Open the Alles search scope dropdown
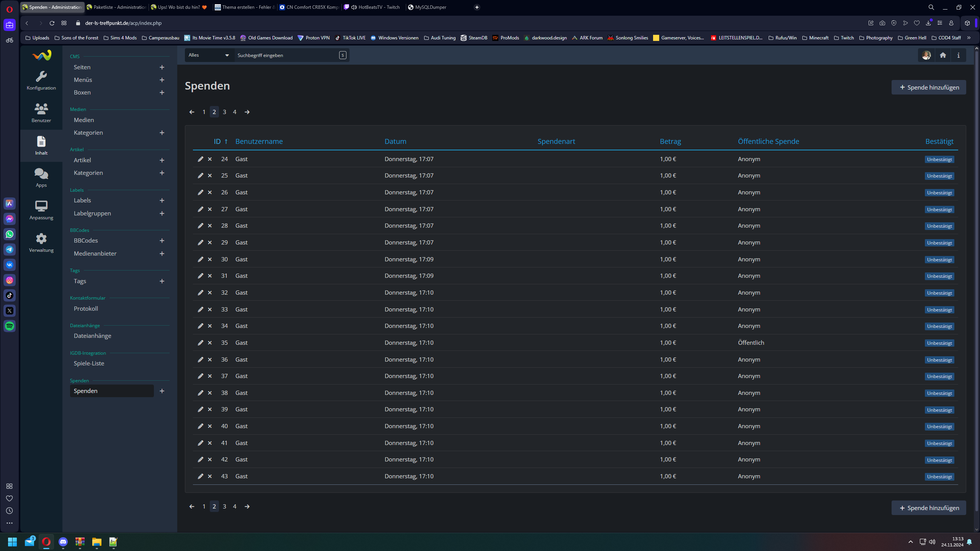The height and width of the screenshot is (551, 980). (x=209, y=55)
